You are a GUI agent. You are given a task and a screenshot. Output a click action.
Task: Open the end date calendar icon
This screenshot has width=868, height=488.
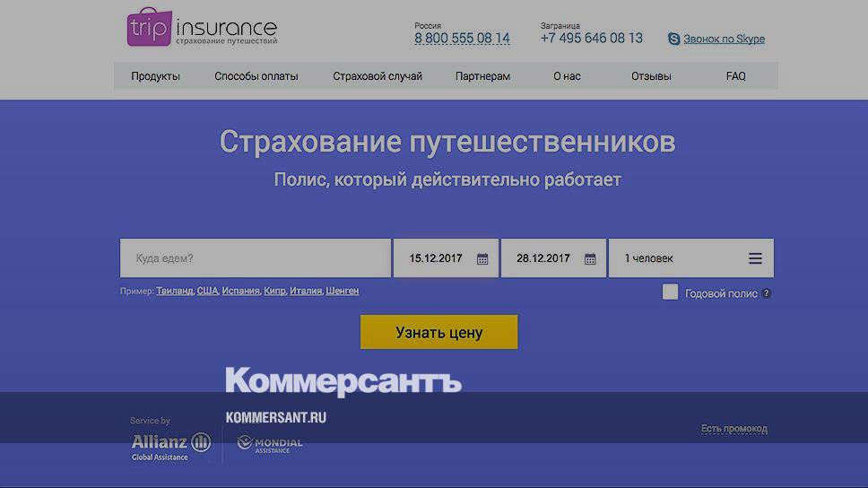tap(590, 259)
